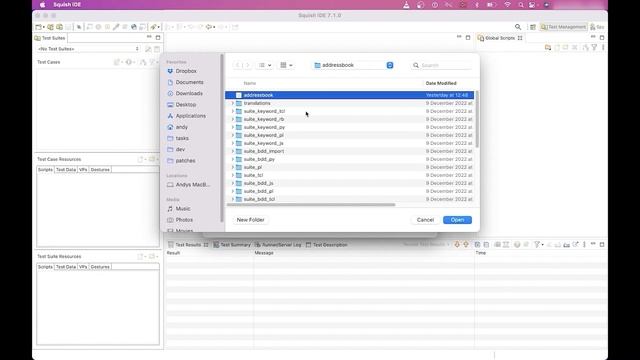Expand the suite_keyword_py folder
Screen dimensions: 640x360
click(x=233, y=127)
